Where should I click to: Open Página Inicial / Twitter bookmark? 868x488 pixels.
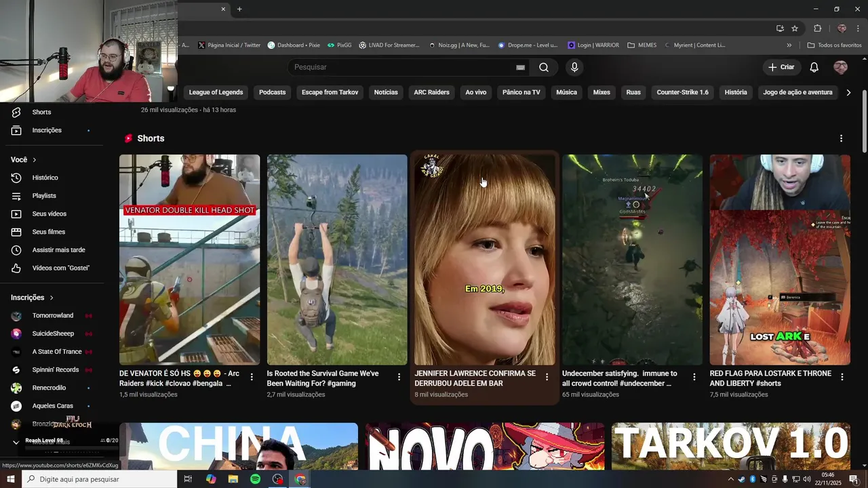click(x=229, y=45)
